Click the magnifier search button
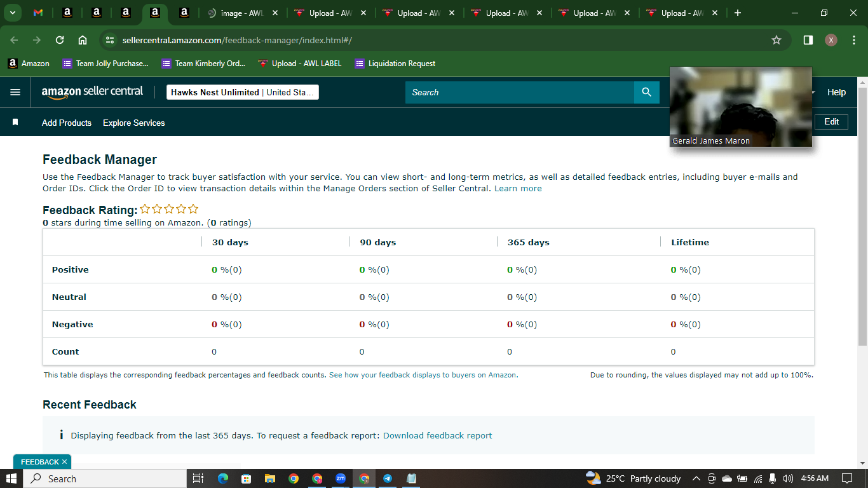 click(x=647, y=92)
